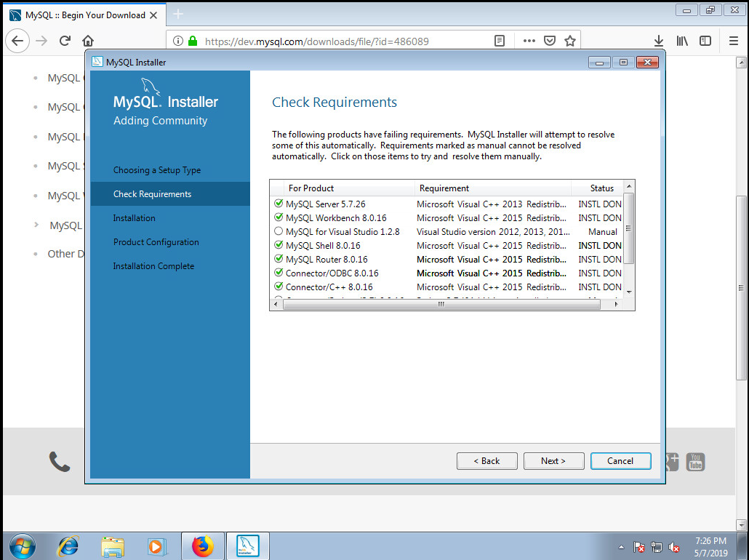Image resolution: width=749 pixels, height=560 pixels.
Task: Open a new Firefox tab
Action: click(177, 15)
